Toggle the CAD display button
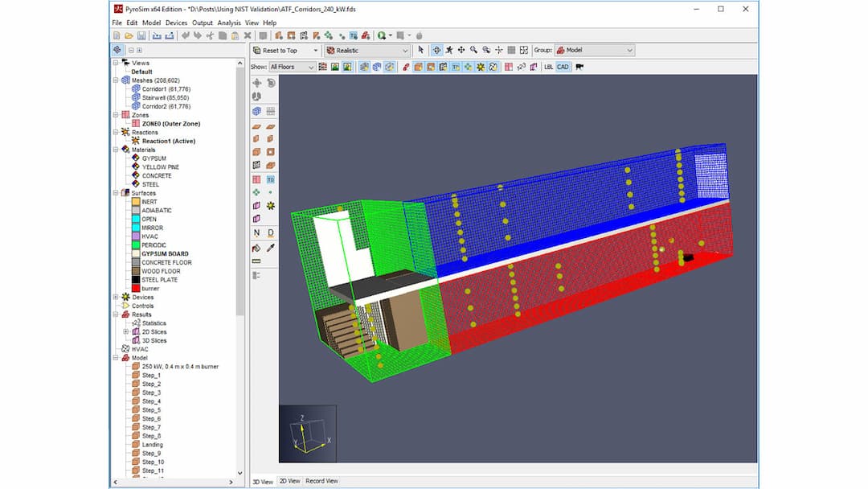The height and width of the screenshot is (489, 868). [x=563, y=67]
